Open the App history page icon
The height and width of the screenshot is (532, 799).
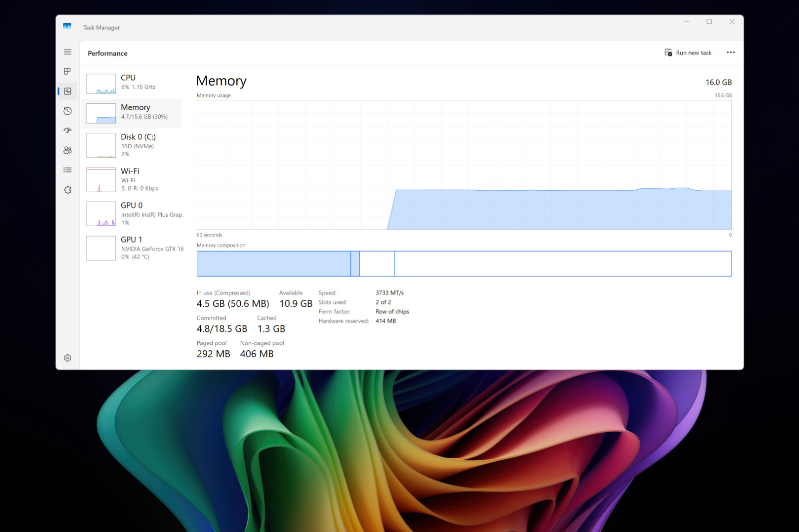(67, 111)
